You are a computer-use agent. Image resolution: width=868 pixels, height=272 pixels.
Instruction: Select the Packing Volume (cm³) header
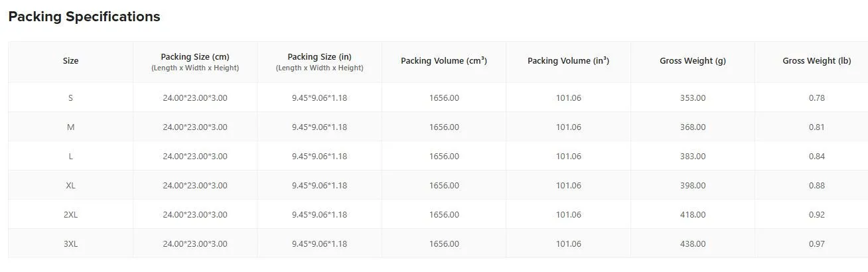444,60
